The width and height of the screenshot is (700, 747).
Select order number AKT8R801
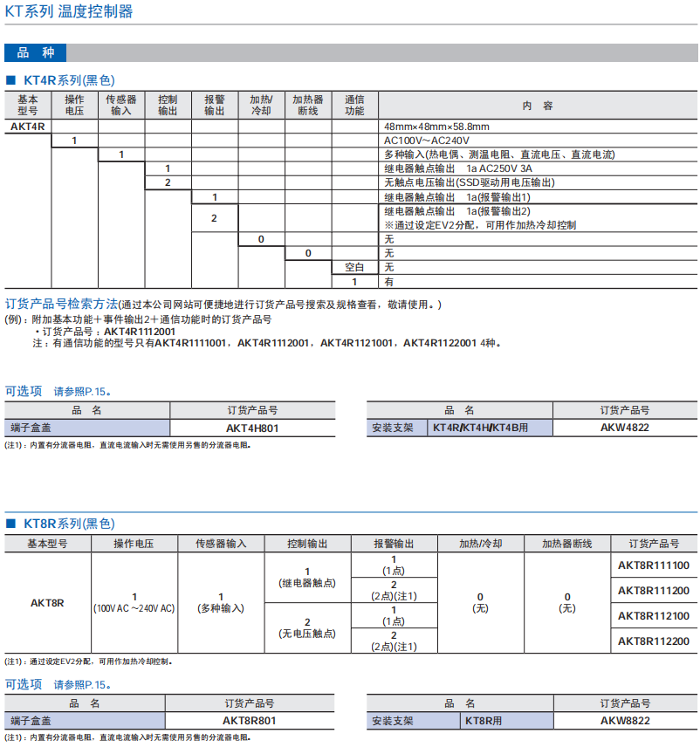point(249,721)
